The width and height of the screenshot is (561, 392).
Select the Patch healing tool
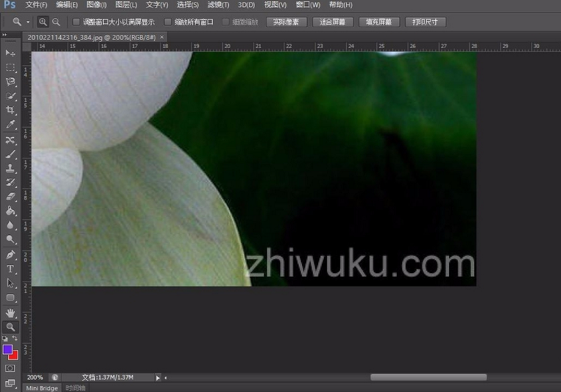pos(10,140)
